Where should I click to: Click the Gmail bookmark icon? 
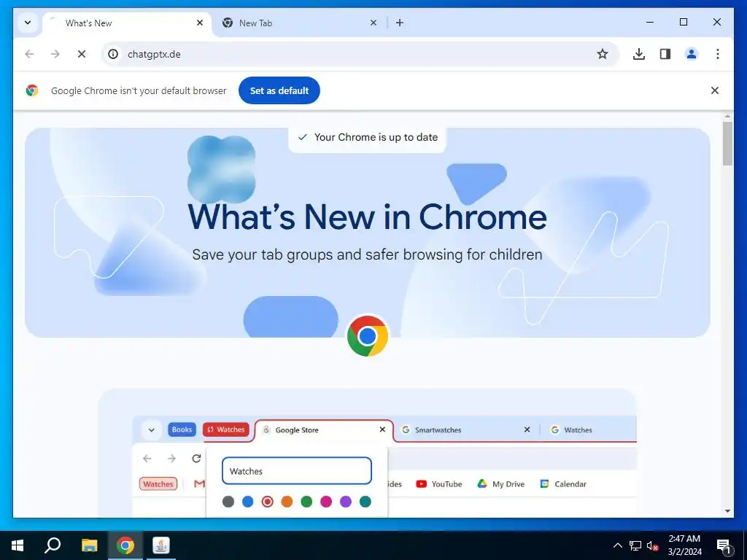pos(200,484)
